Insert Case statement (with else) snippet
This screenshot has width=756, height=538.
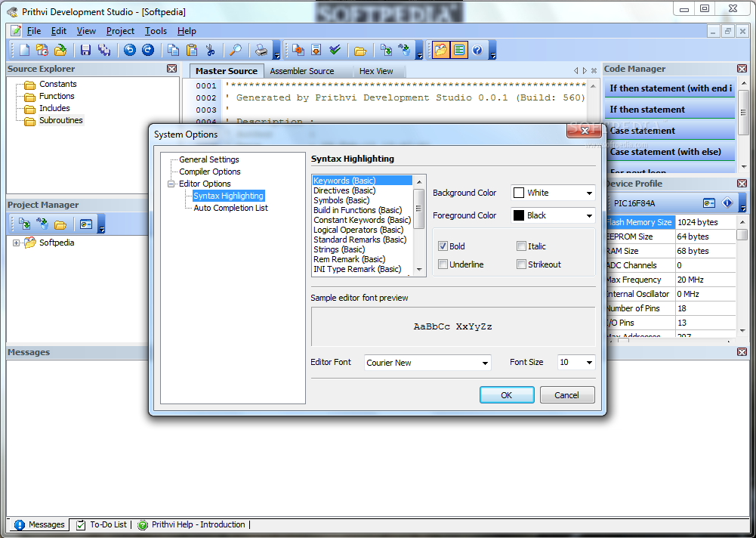tap(669, 152)
